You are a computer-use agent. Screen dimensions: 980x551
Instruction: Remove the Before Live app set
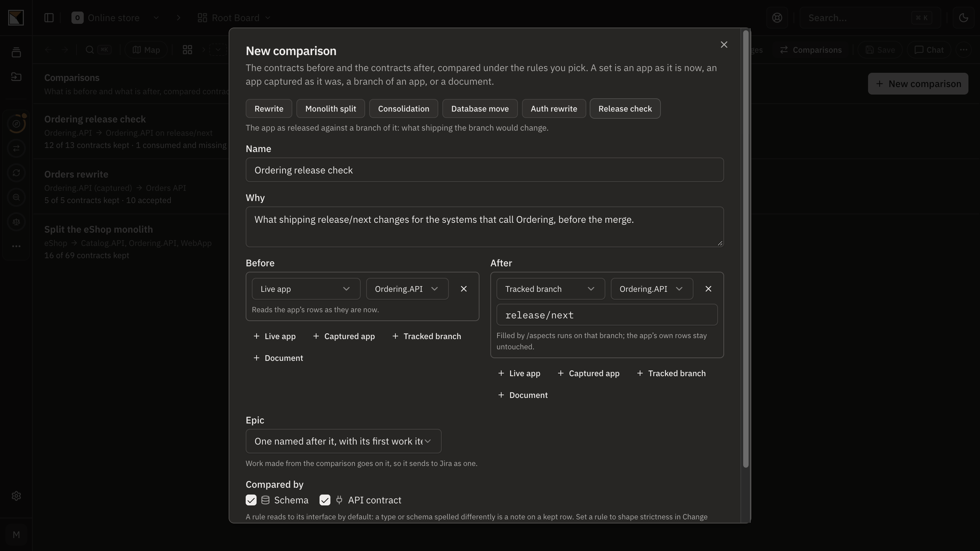click(463, 289)
